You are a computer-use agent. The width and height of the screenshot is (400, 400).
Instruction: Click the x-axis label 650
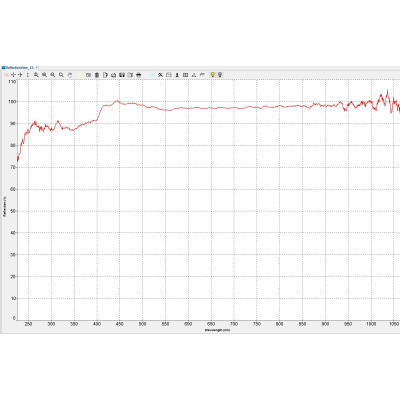pyautogui.click(x=211, y=324)
